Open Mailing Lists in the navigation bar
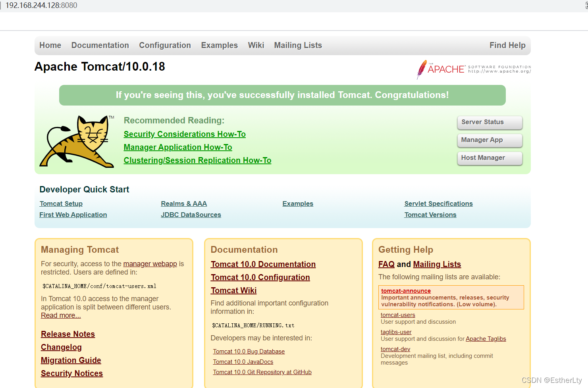 coord(298,45)
